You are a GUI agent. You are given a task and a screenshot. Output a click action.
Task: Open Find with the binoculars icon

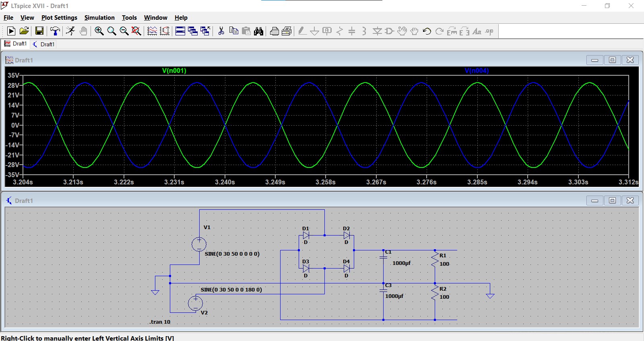tap(259, 31)
